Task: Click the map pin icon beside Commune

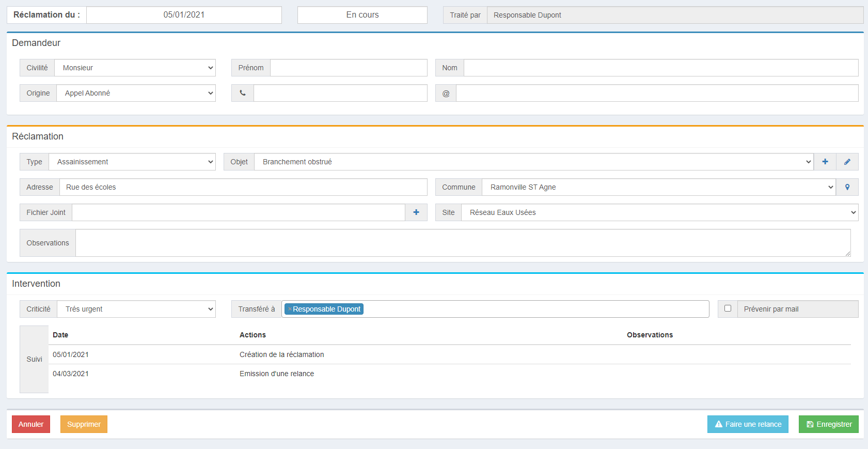Action: point(847,187)
